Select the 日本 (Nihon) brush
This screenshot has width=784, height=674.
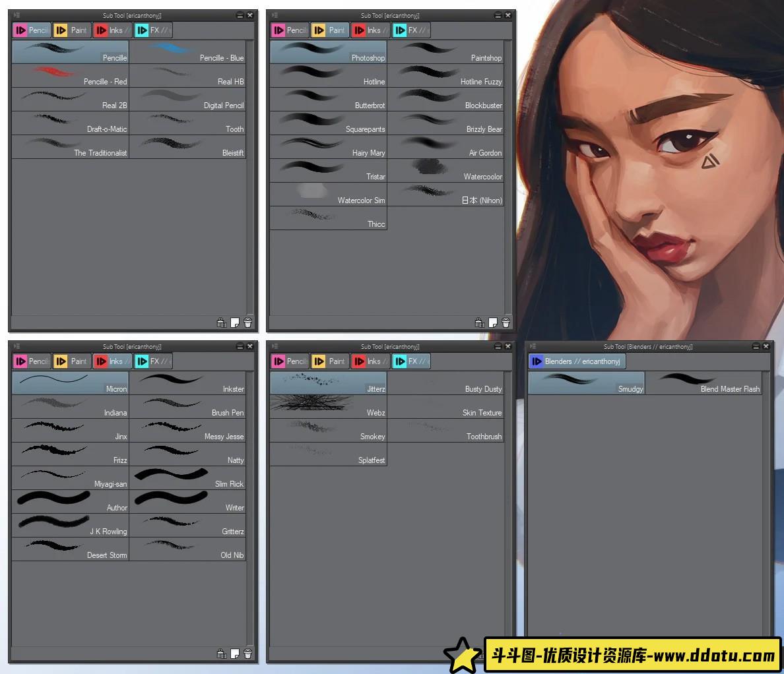[446, 195]
